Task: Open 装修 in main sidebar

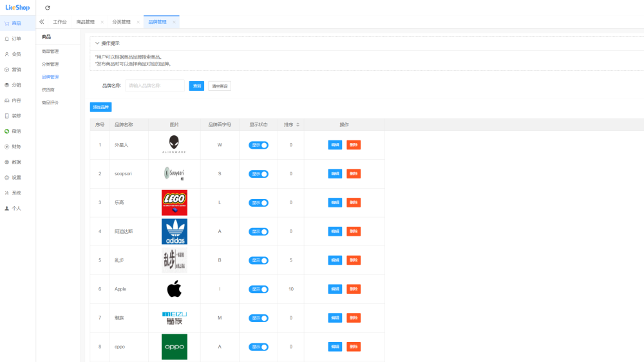Action: [17, 116]
